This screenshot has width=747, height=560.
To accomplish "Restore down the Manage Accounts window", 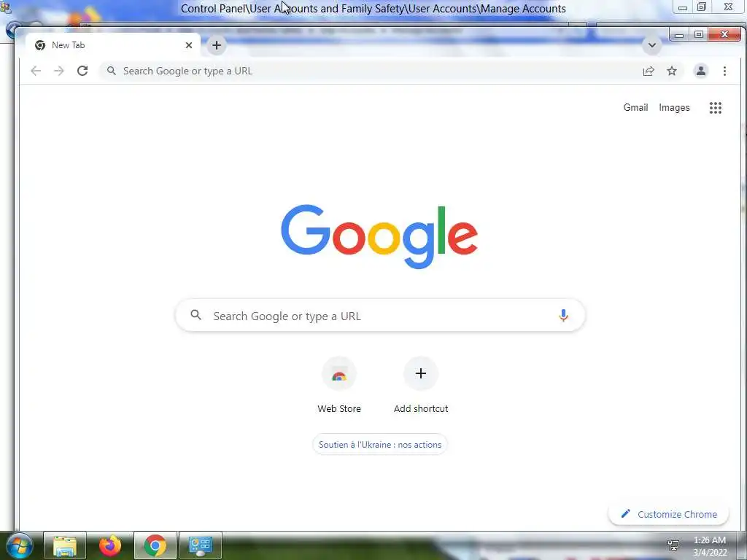I will pos(702,7).
